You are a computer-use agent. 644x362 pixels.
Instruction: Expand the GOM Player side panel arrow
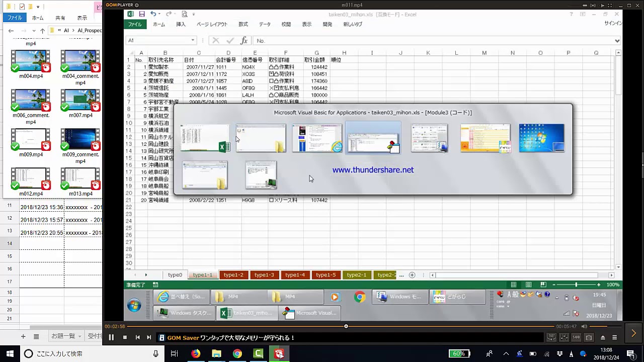(633, 333)
